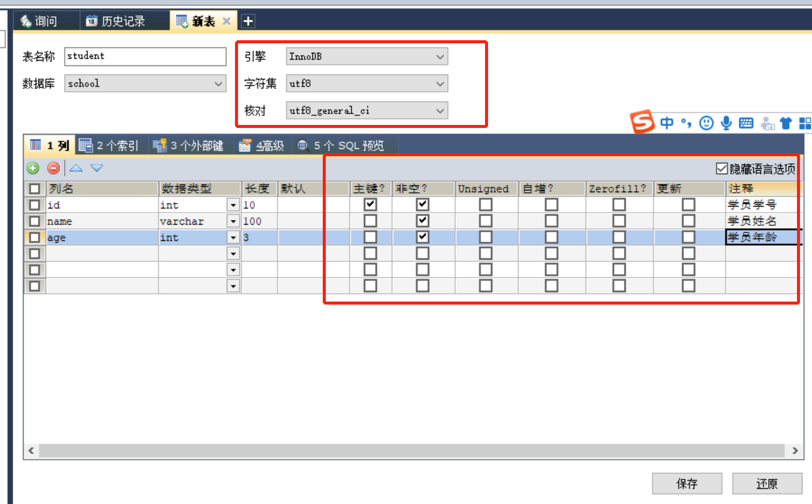Open data type dropdown for name row
Screen dimensions: 812x504
[x=233, y=222]
